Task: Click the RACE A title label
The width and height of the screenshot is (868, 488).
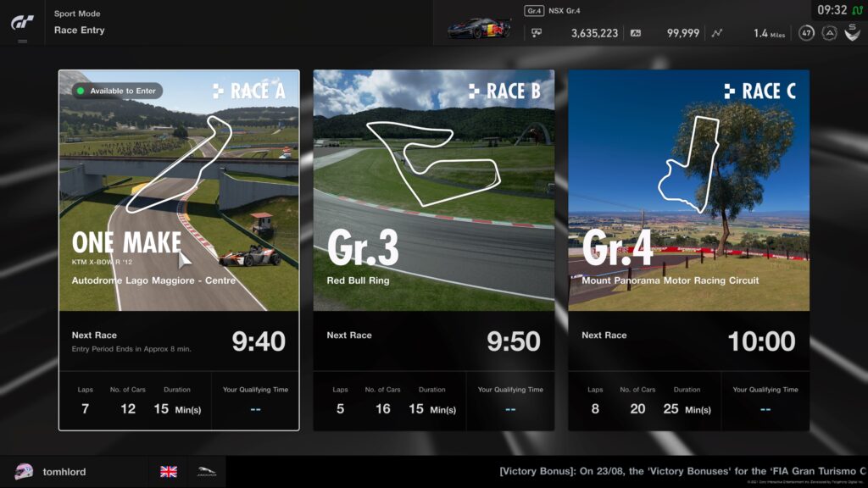Action: (x=250, y=91)
